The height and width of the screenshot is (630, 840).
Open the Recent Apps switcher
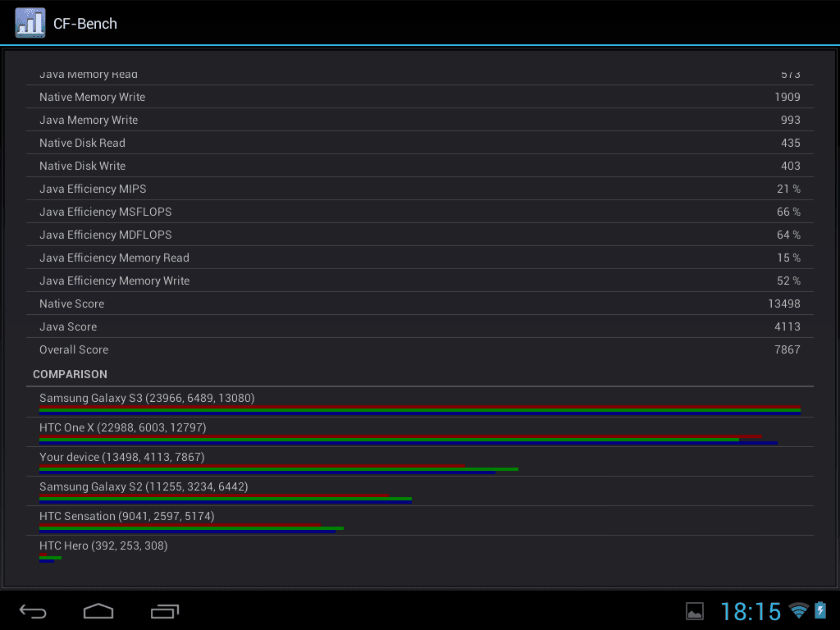(164, 611)
